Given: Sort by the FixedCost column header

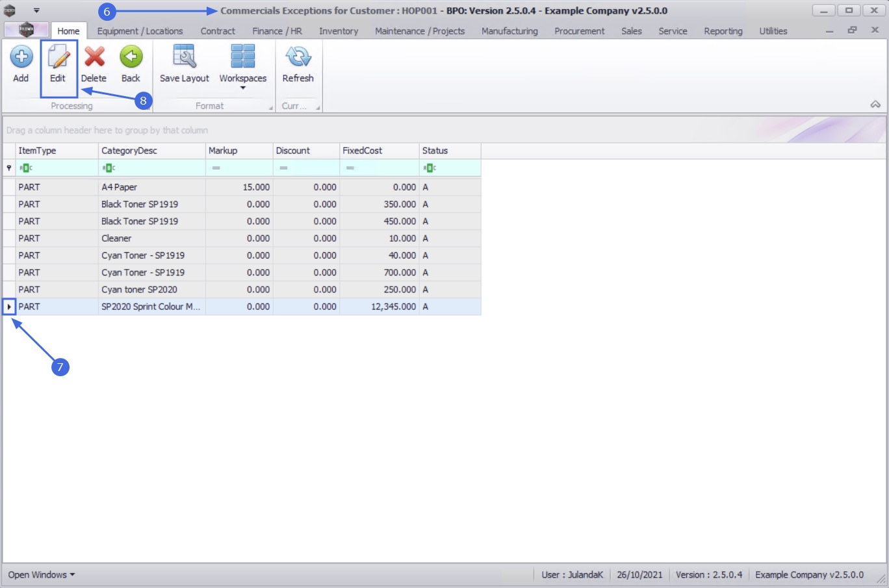Looking at the screenshot, I should pyautogui.click(x=379, y=151).
